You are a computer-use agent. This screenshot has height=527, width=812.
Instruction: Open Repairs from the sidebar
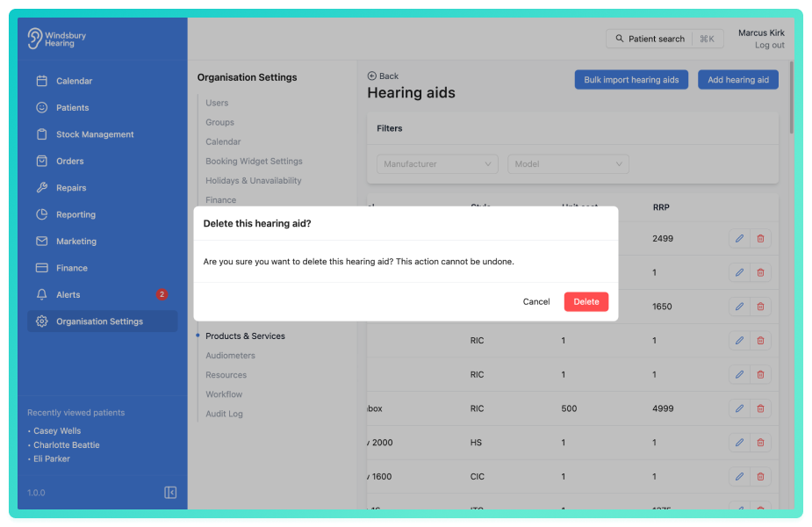pyautogui.click(x=102, y=188)
